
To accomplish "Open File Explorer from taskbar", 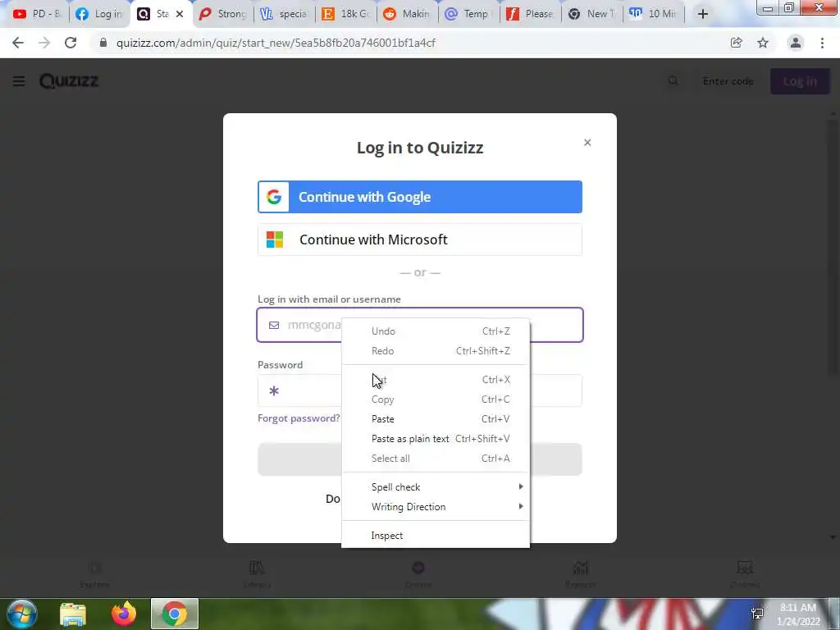I will point(73,614).
